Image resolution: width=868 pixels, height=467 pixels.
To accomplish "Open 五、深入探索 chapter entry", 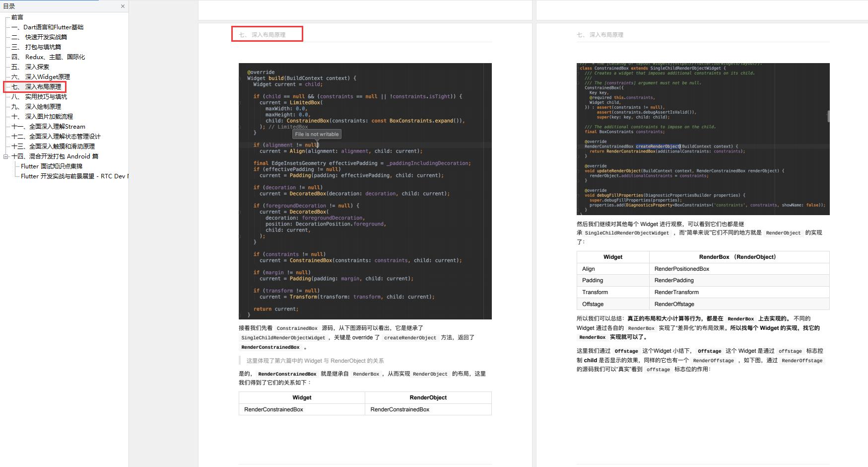I will click(30, 67).
